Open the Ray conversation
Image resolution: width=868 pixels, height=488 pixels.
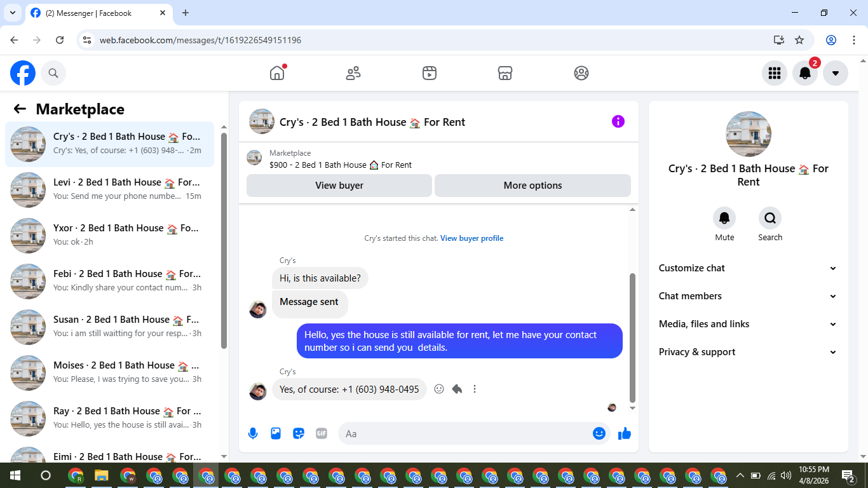pos(109,419)
